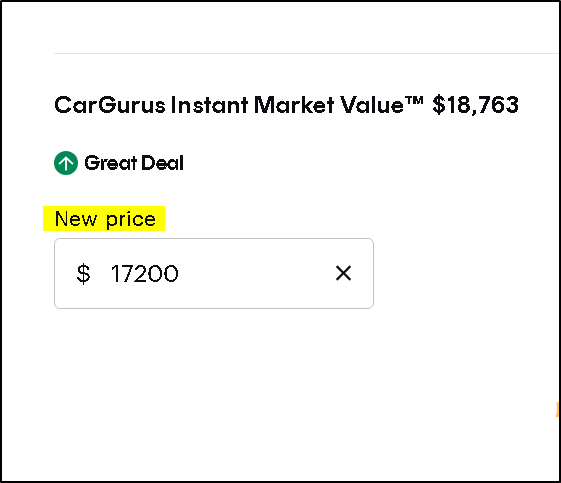The width and height of the screenshot is (561, 483).
Task: Click the horizontal divider line above the heading
Action: [306, 53]
